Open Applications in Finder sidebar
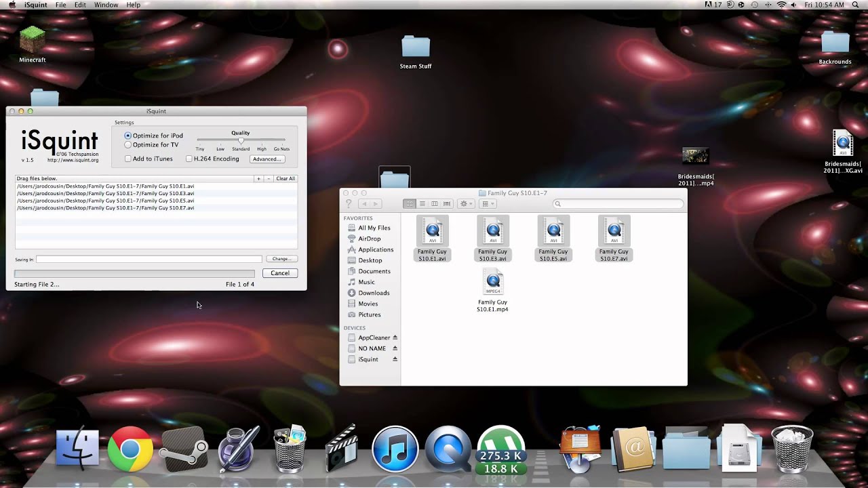This screenshot has height=488, width=868. [376, 249]
